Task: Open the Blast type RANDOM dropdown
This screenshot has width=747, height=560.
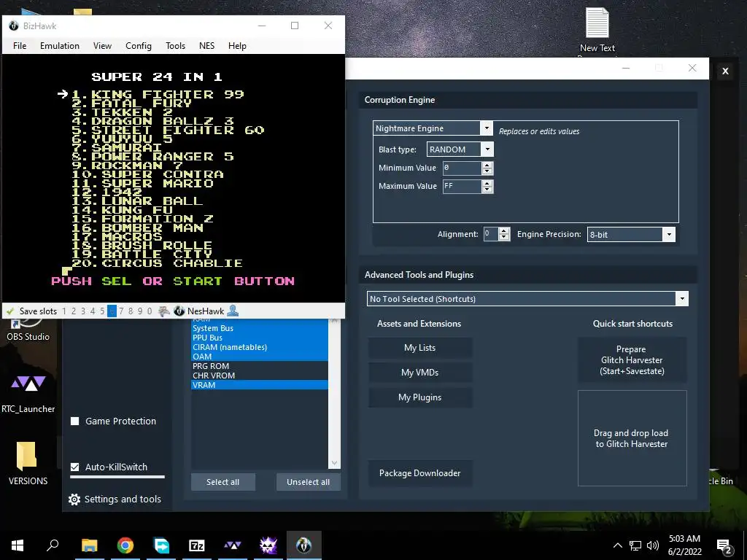Action: 487,149
